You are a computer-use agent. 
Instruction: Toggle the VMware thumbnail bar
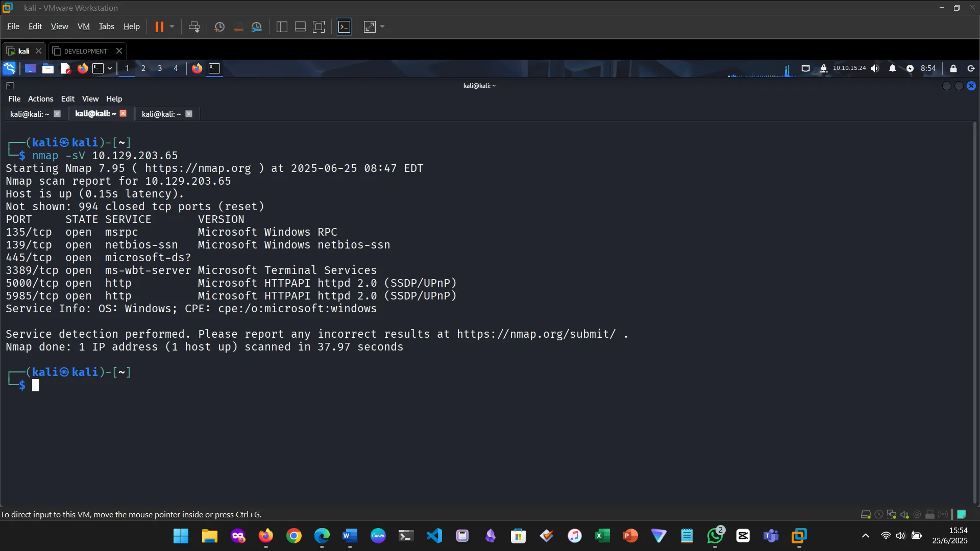click(300, 27)
